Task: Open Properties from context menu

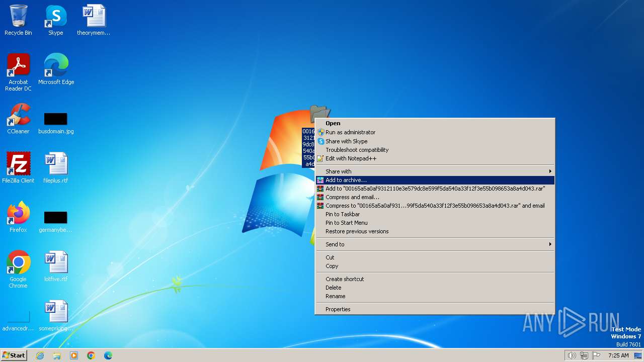Action: 435,309
